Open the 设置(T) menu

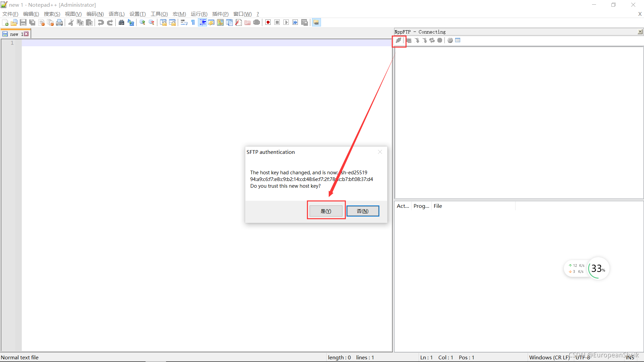[138, 14]
